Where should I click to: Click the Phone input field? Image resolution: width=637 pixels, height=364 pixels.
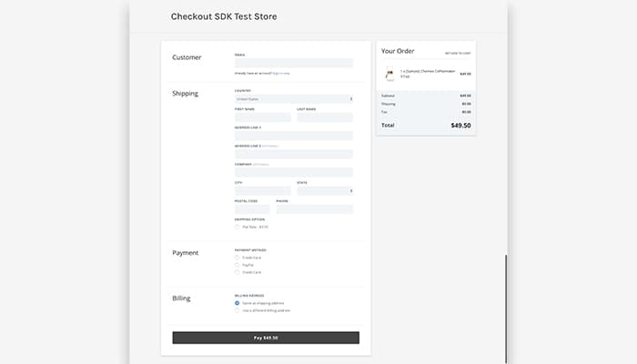[314, 209]
